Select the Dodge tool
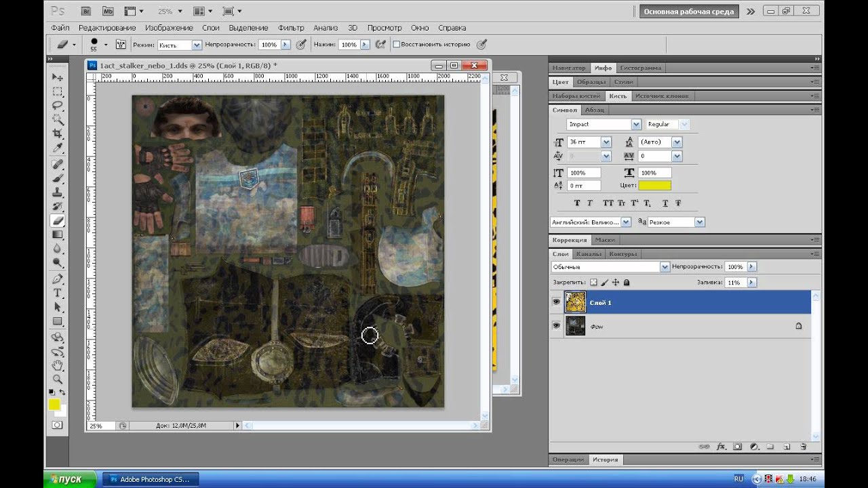868x488 pixels. (x=58, y=263)
